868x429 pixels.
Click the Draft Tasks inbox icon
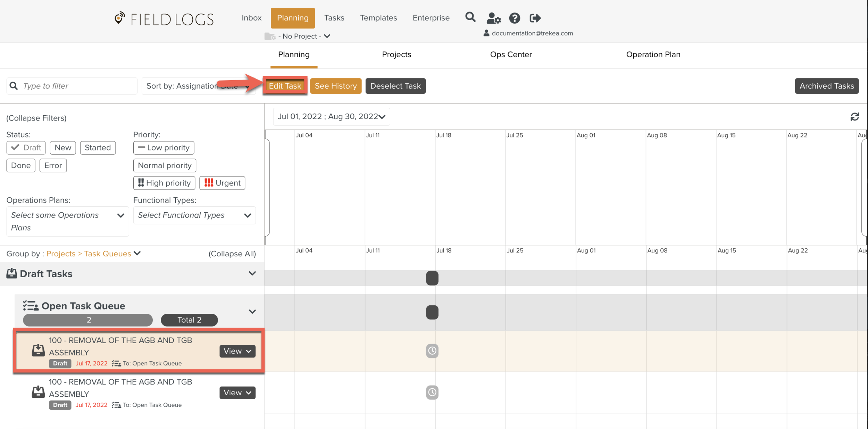[11, 273]
